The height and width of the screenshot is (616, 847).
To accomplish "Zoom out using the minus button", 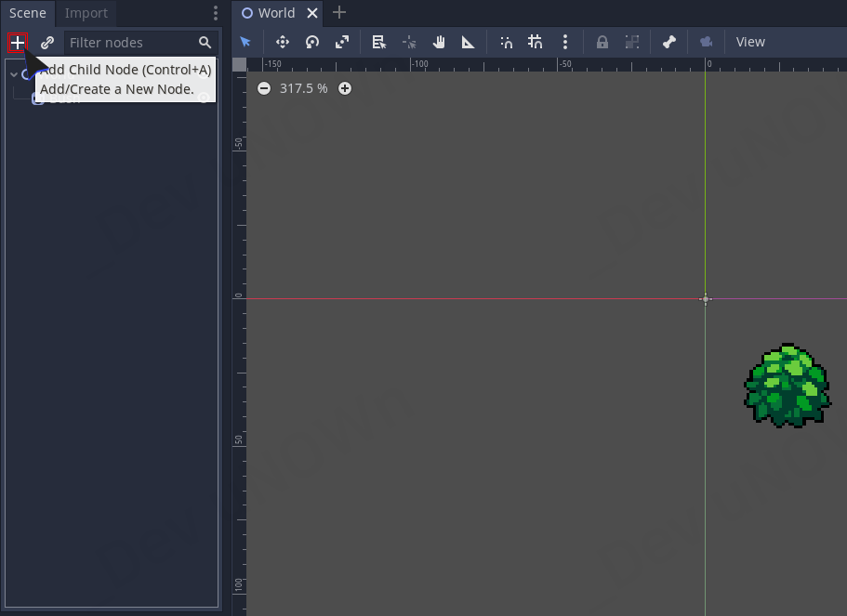I will [x=264, y=88].
